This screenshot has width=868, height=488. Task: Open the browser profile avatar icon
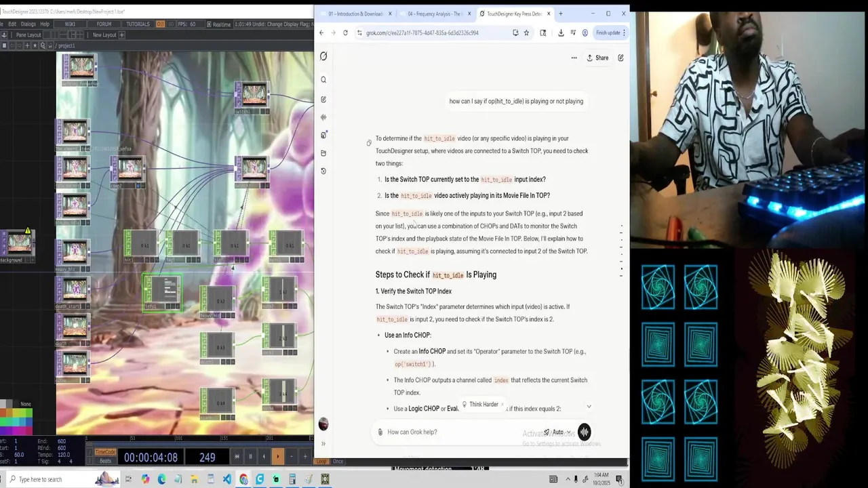pyautogui.click(x=585, y=33)
